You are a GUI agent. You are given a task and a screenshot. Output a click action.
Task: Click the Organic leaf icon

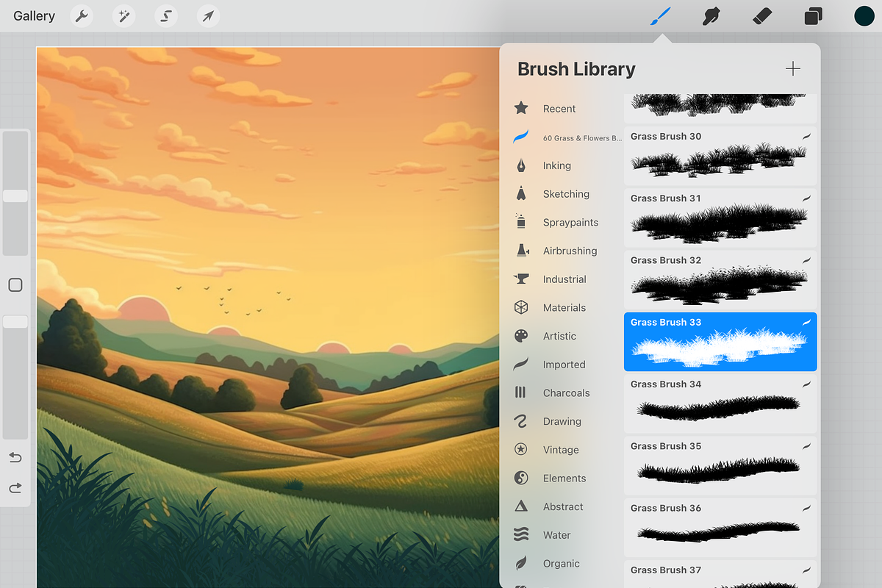(x=521, y=563)
